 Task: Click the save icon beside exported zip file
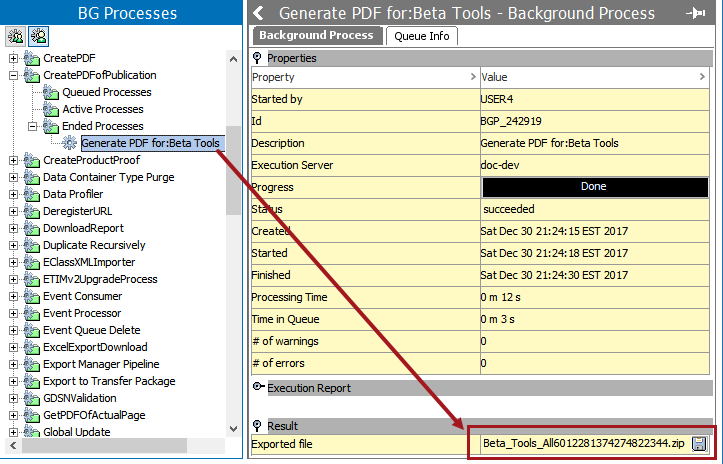[699, 443]
